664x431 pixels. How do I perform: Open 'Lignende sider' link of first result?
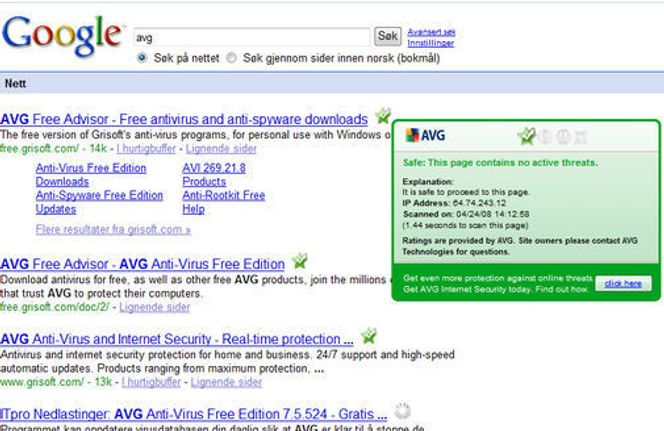(x=221, y=149)
